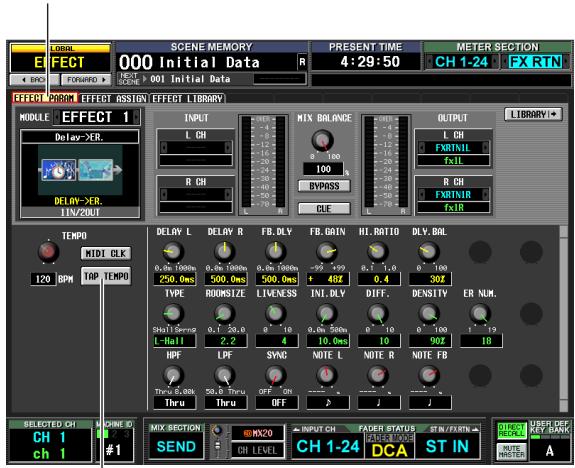This screenshot has height=468, width=575.
Task: Click the CH LEVEL indicator
Action: pyautogui.click(x=258, y=450)
